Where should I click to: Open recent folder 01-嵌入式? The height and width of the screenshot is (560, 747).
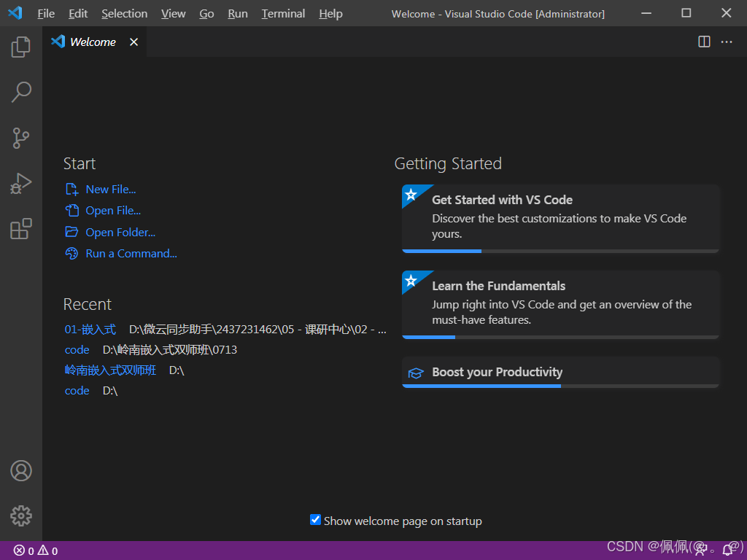90,330
